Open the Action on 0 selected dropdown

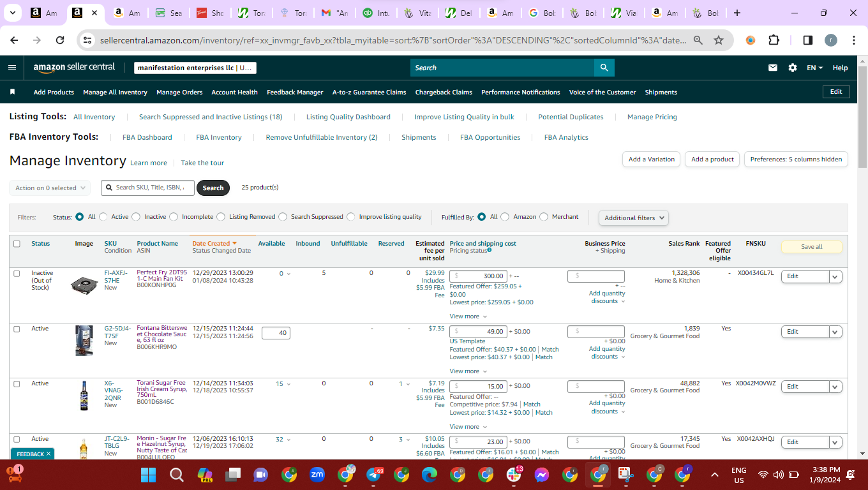coord(49,188)
